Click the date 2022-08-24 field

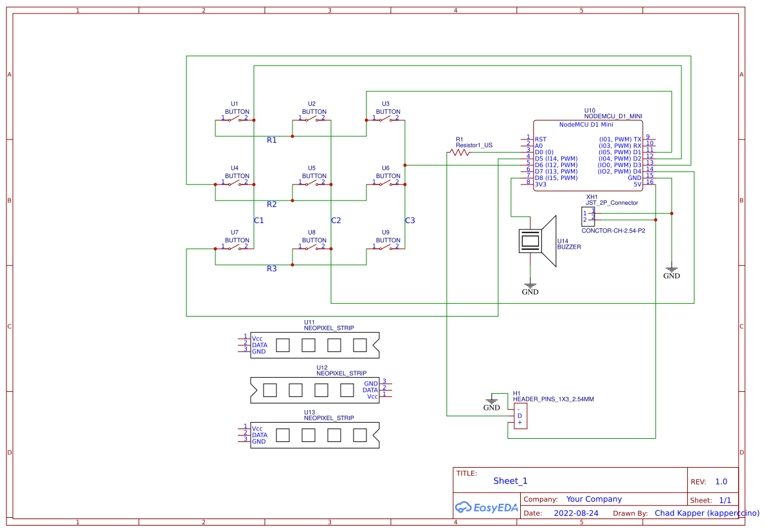click(576, 513)
